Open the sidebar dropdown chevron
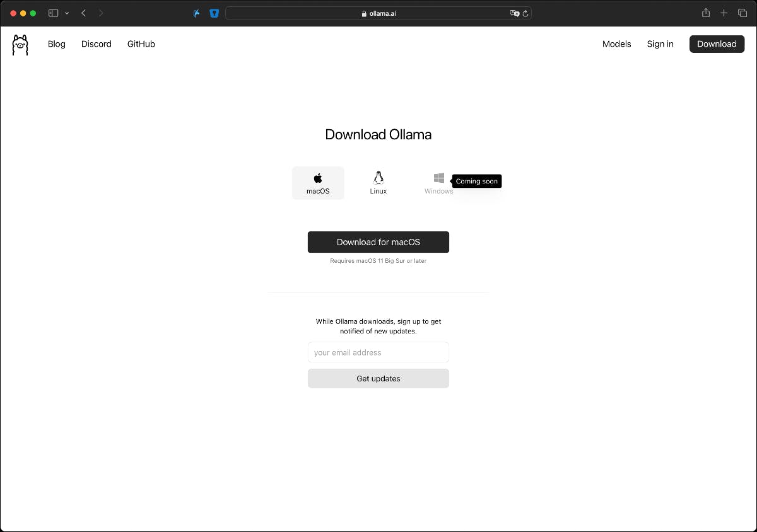The height and width of the screenshot is (532, 757). 67,13
